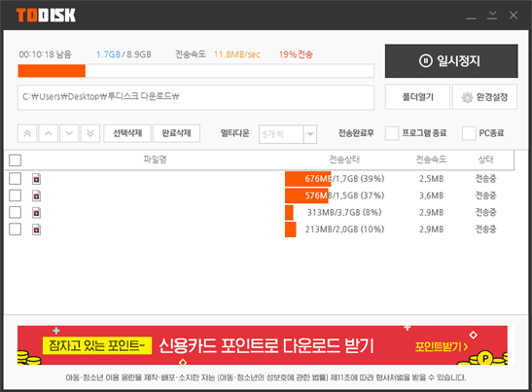Click the 폴더열기 button
The width and height of the screenshot is (532, 392).
coord(417,97)
